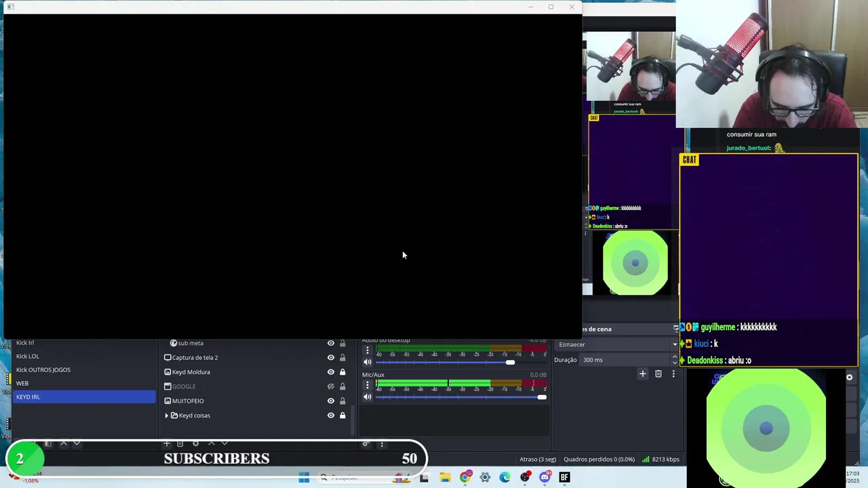This screenshot has width=868, height=488.
Task: Unlock the Keyd coisas group
Action: click(342, 415)
